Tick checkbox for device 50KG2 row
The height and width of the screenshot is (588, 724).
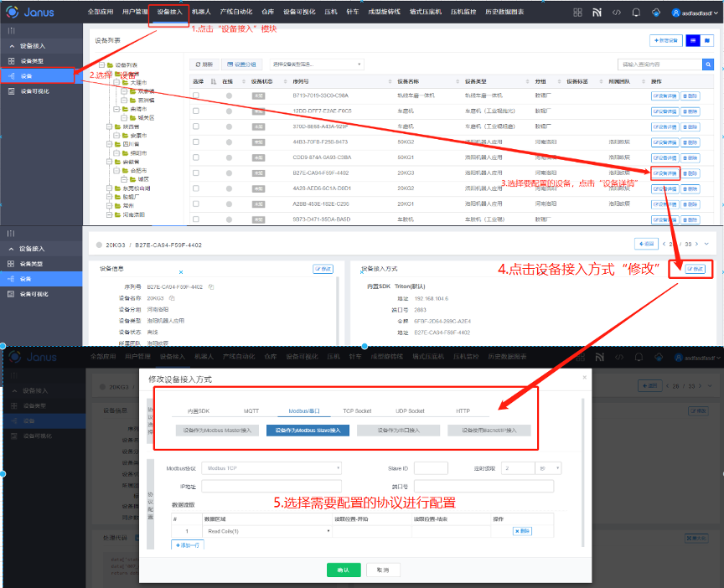196,142
